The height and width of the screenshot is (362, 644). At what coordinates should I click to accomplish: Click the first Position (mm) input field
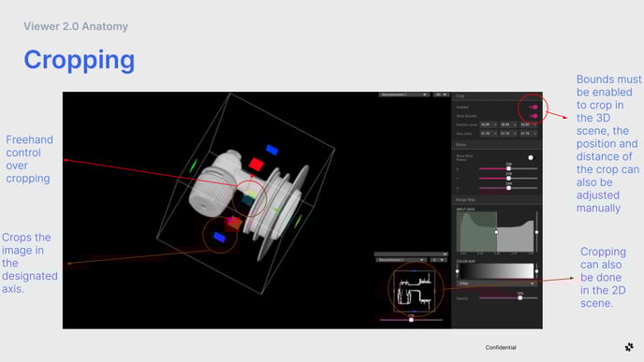tap(489, 124)
